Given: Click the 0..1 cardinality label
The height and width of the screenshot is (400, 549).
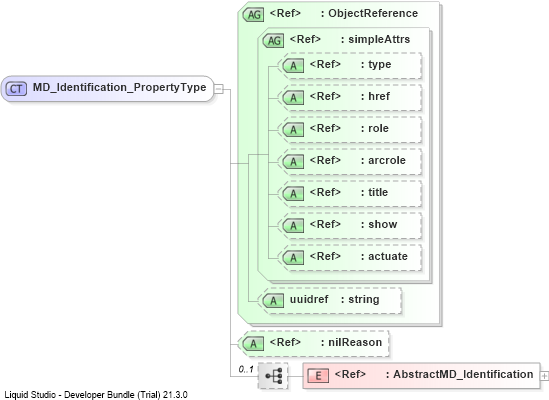Looking at the screenshot, I should tap(246, 369).
